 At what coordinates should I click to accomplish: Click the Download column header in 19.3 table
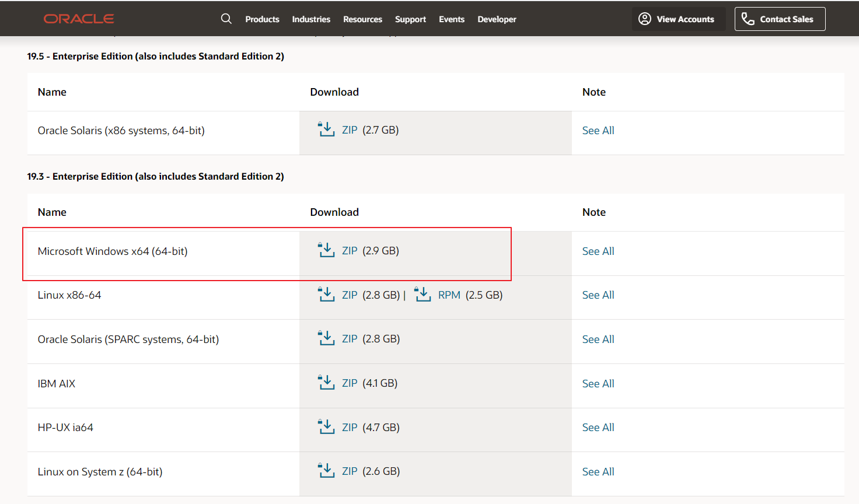pos(334,212)
